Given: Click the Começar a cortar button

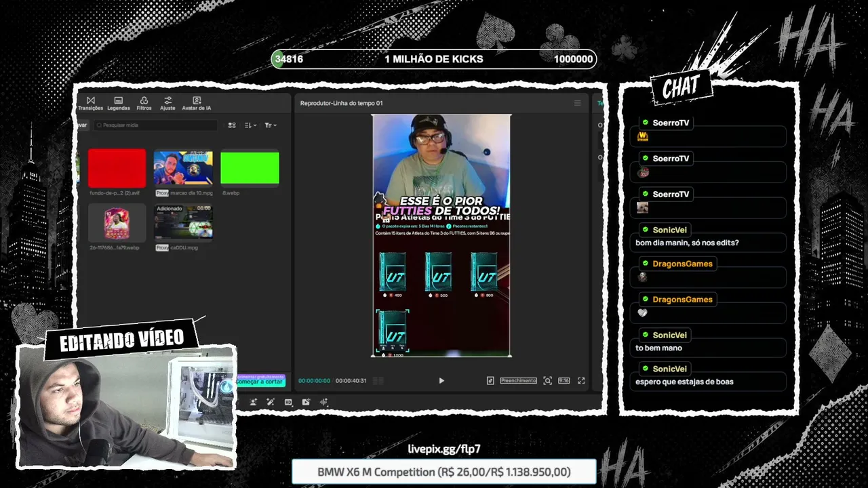Looking at the screenshot, I should point(260,382).
